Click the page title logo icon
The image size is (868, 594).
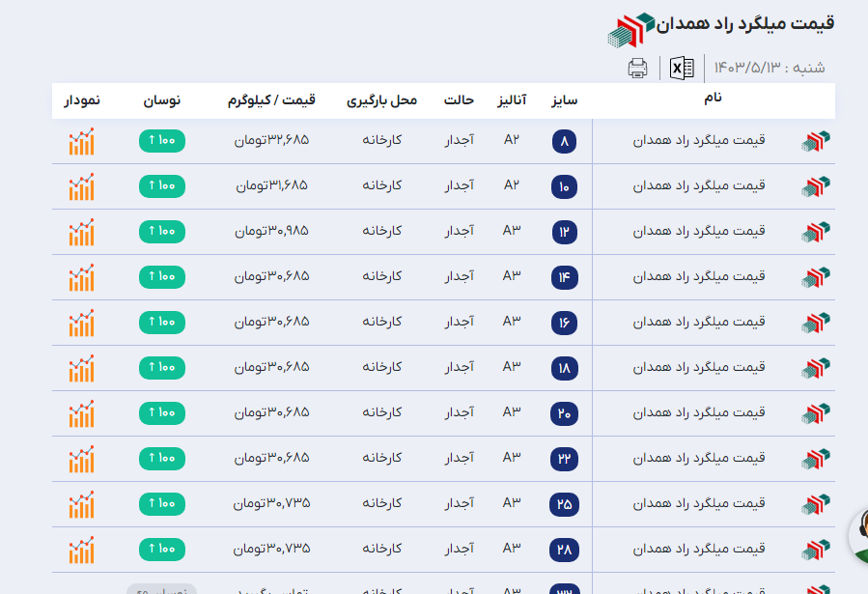pyautogui.click(x=630, y=29)
